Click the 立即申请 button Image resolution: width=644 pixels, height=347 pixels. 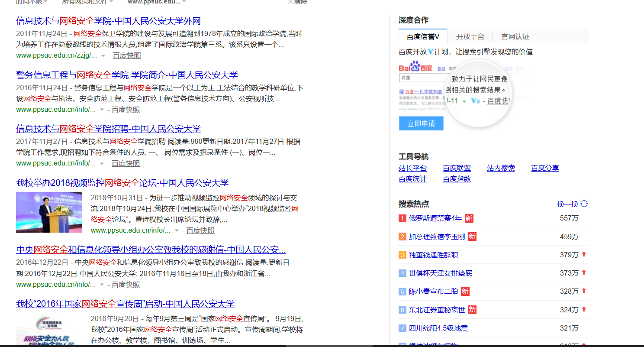421,123
